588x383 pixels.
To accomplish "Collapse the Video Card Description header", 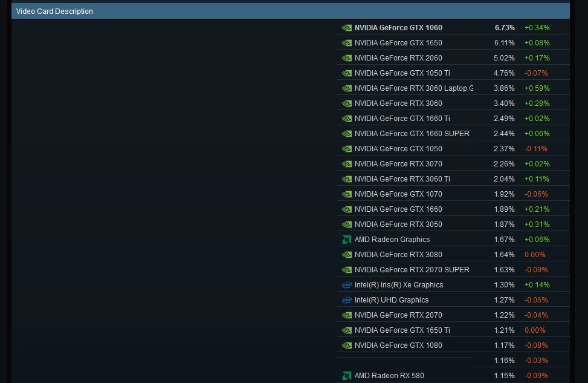I will tap(291, 11).
